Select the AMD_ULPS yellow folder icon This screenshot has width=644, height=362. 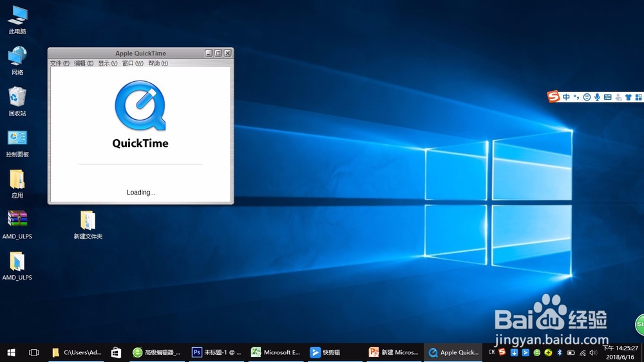17,266
